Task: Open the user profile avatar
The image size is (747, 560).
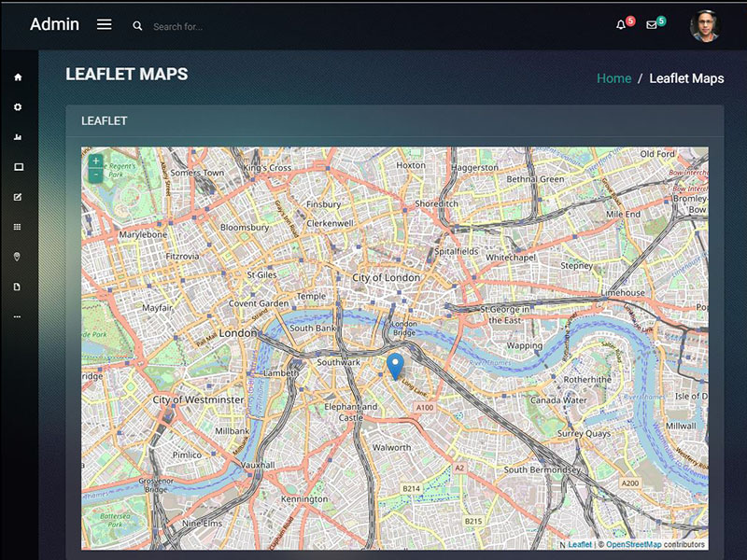Action: pos(705,26)
